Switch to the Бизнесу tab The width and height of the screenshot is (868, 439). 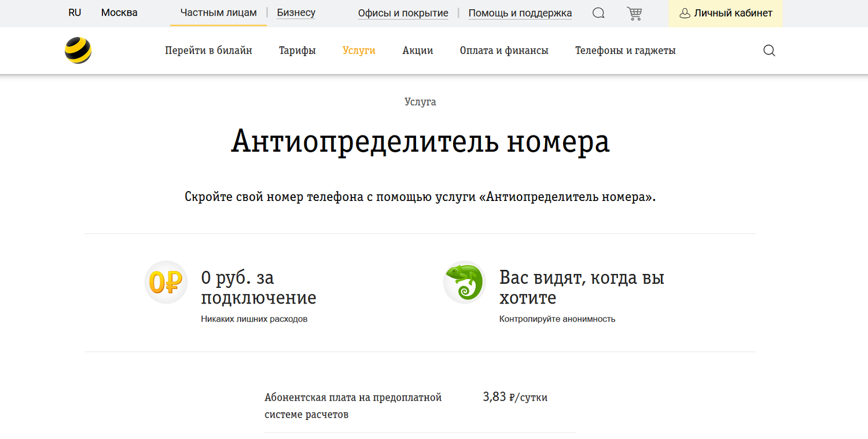(x=296, y=13)
